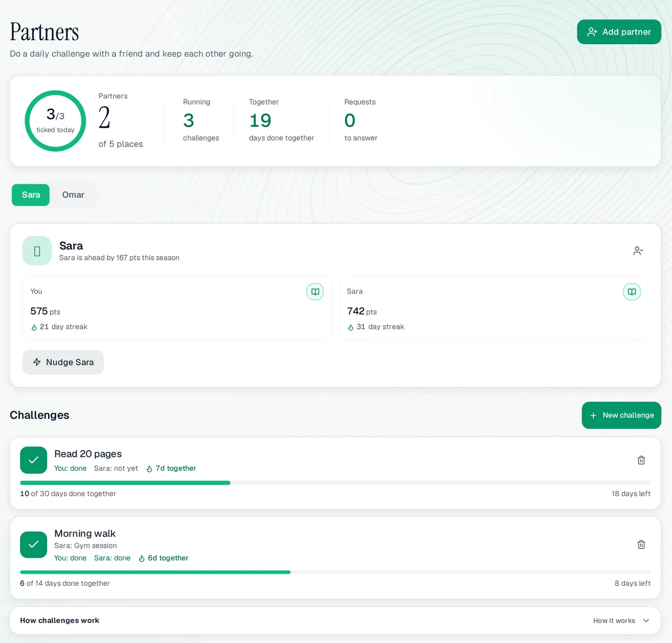This screenshot has height=643, width=672.
Task: Click the Requests '0' to answer stat
Action: tap(350, 121)
